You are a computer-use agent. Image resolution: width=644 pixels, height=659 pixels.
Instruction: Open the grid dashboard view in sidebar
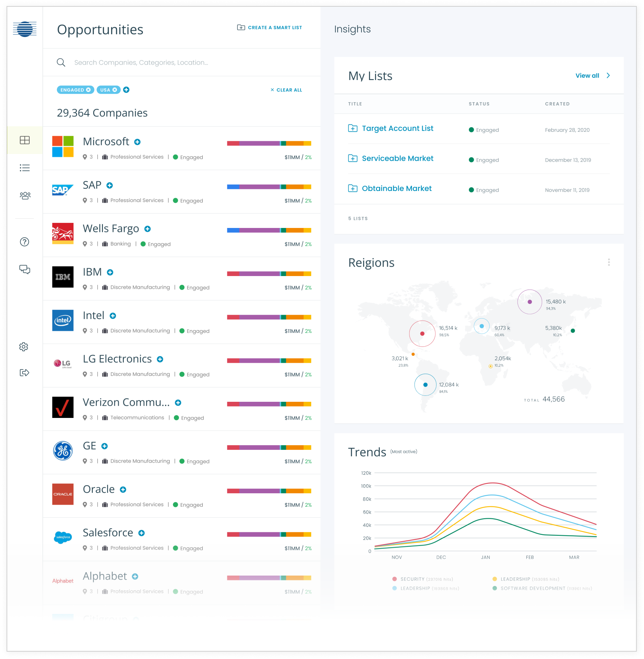[x=25, y=140]
